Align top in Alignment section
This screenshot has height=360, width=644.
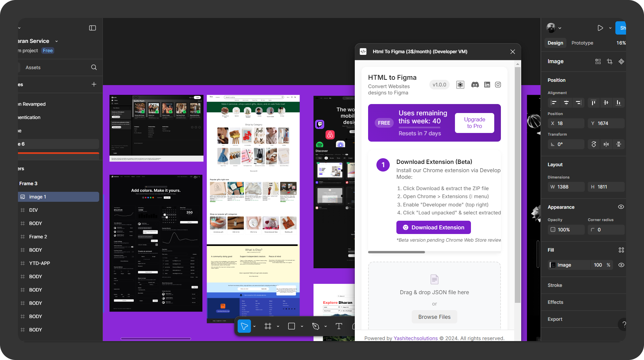593,103
